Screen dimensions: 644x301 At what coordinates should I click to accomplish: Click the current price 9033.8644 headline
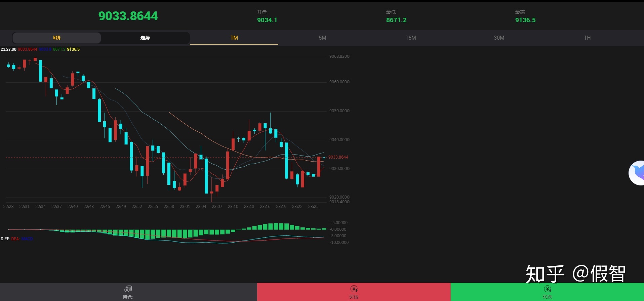click(x=128, y=16)
